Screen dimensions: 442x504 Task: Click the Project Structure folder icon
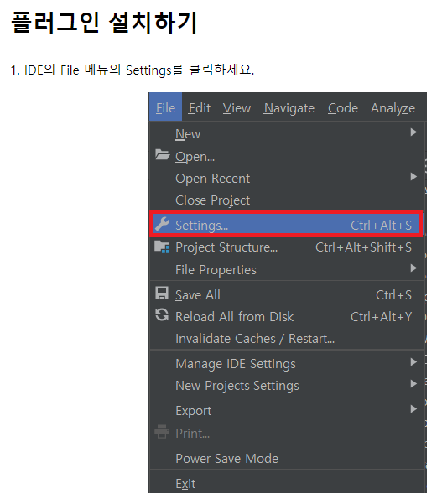[162, 247]
